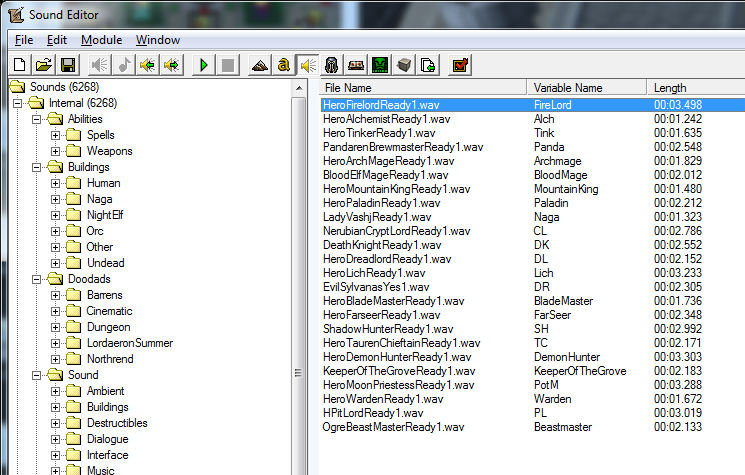Screen dimensions: 745x475
Task: Select EvilSylvanasYes1.wav in the list
Action: pos(376,287)
